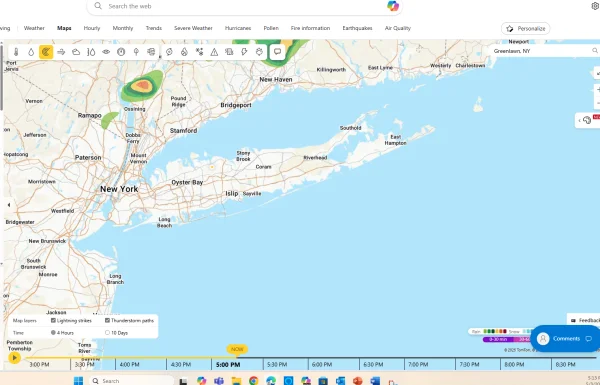Select the temperature thermometer map layer

pos(16,52)
